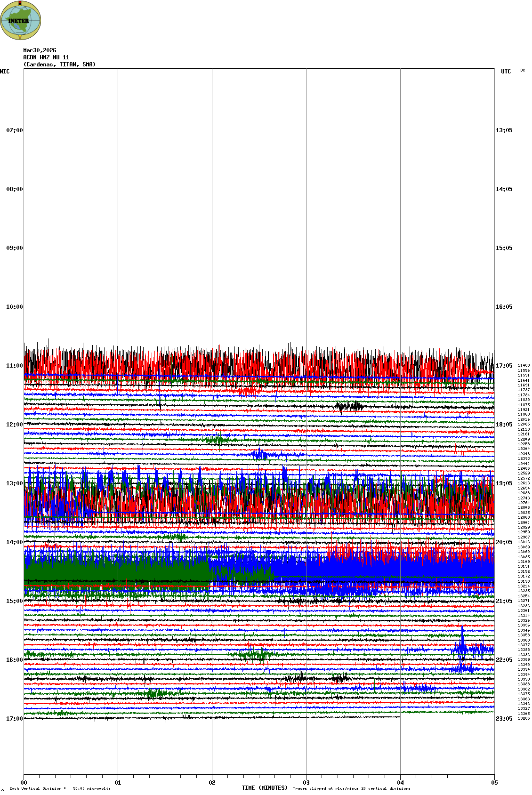Click the (Cardenas, TITAN, SMA) subtitle
Image resolution: width=532 pixels, height=795 pixels.
[x=59, y=64]
